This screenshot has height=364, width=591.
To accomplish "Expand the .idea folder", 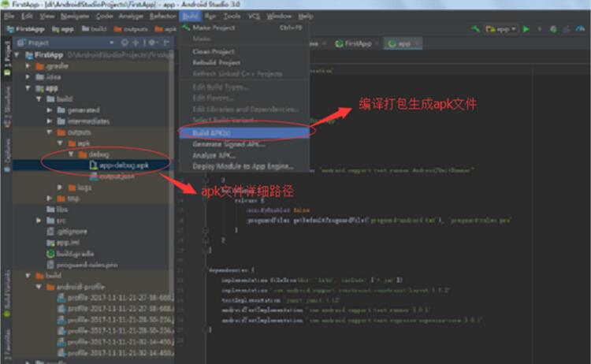I will [28, 77].
